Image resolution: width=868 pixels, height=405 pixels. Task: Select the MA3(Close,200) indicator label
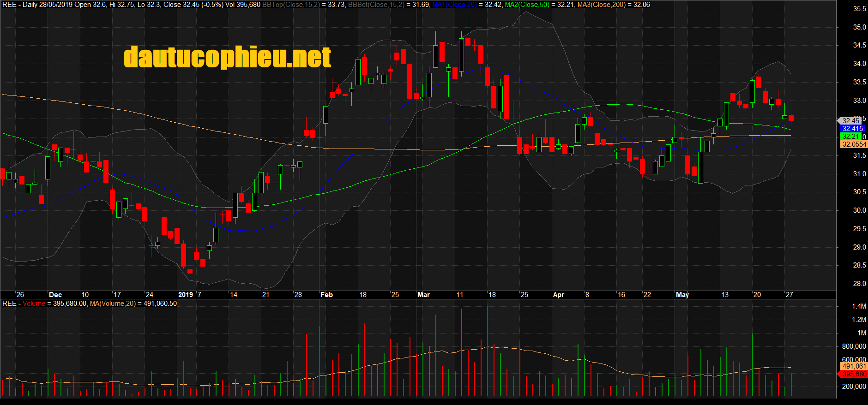pos(602,5)
